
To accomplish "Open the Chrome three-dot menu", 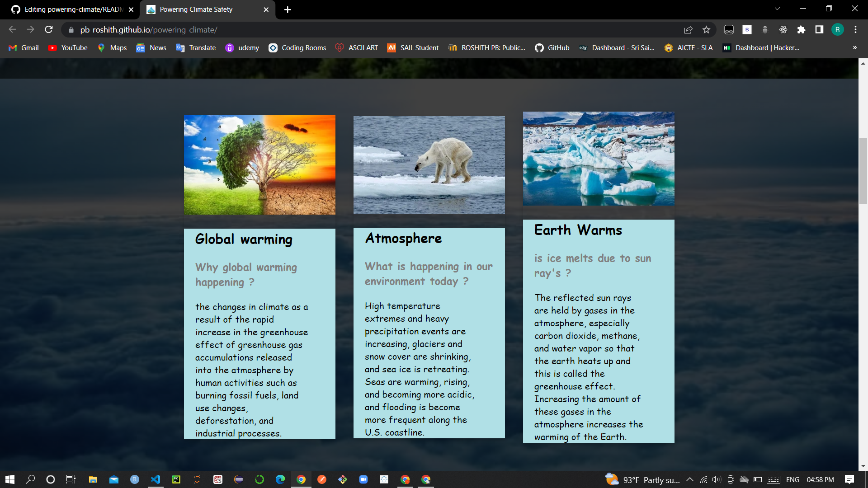I will click(855, 29).
